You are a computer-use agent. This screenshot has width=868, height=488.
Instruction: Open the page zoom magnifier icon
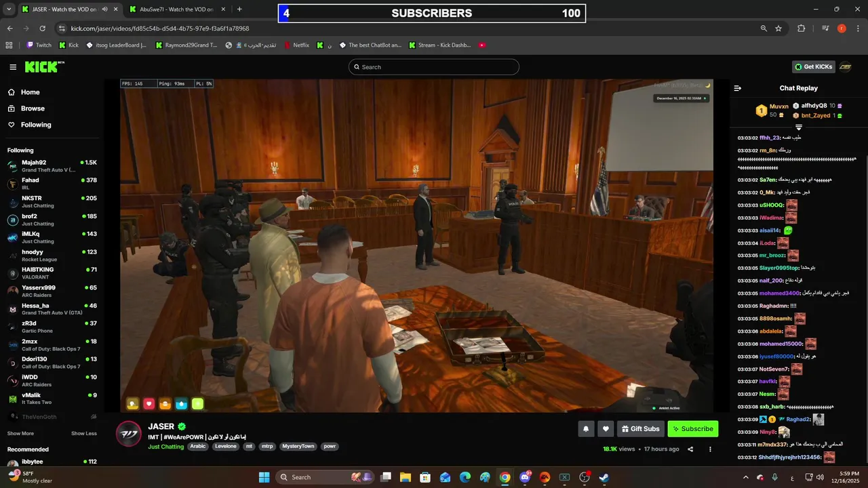pyautogui.click(x=764, y=28)
